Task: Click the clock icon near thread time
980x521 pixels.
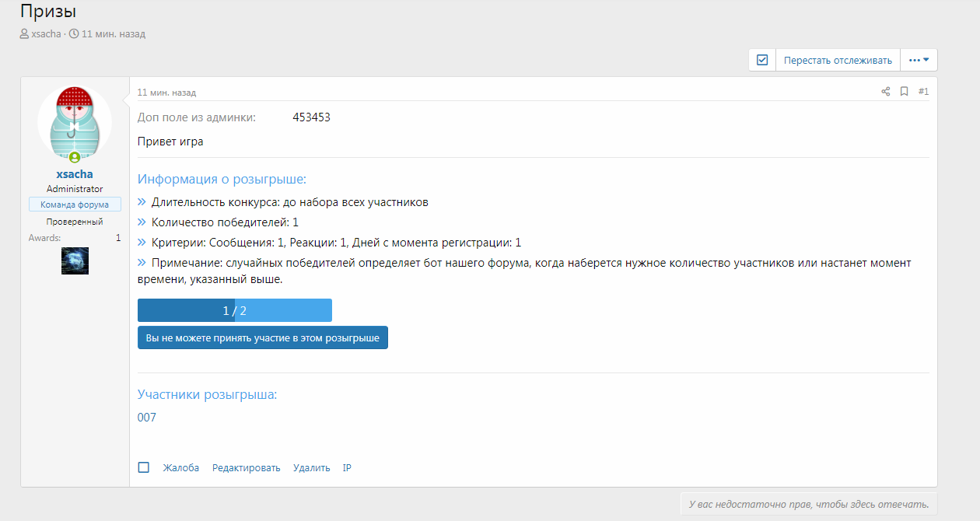Action: [74, 34]
